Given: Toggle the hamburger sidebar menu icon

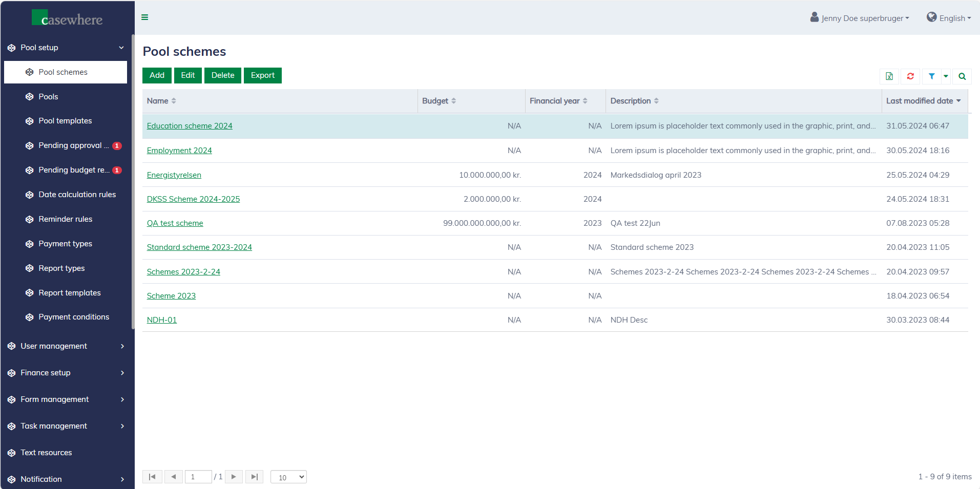Looking at the screenshot, I should pos(145,17).
